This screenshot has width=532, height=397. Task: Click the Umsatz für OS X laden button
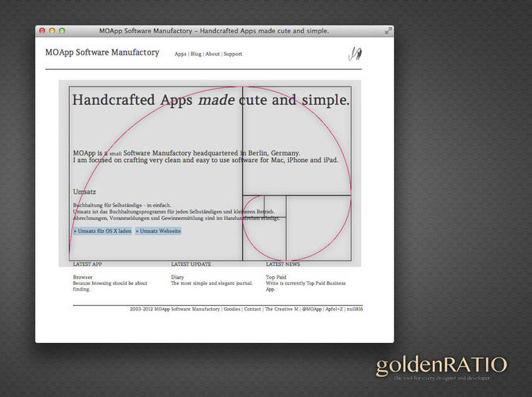102,231
